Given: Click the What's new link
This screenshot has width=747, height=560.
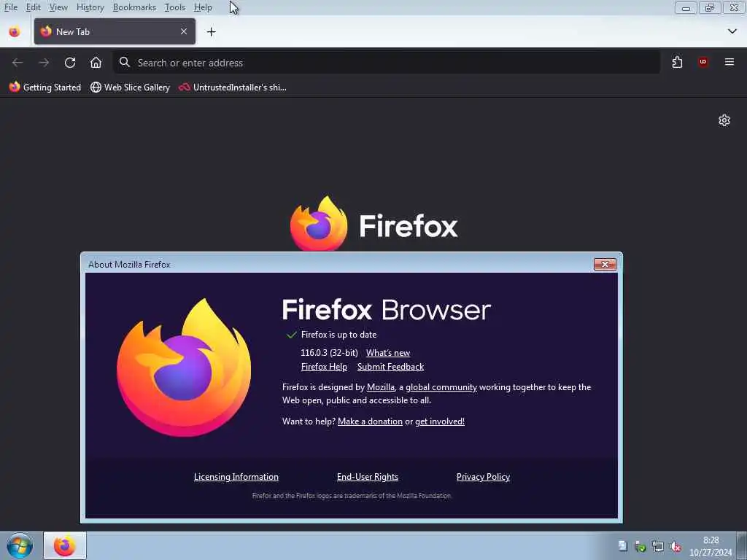Looking at the screenshot, I should pyautogui.click(x=388, y=353).
